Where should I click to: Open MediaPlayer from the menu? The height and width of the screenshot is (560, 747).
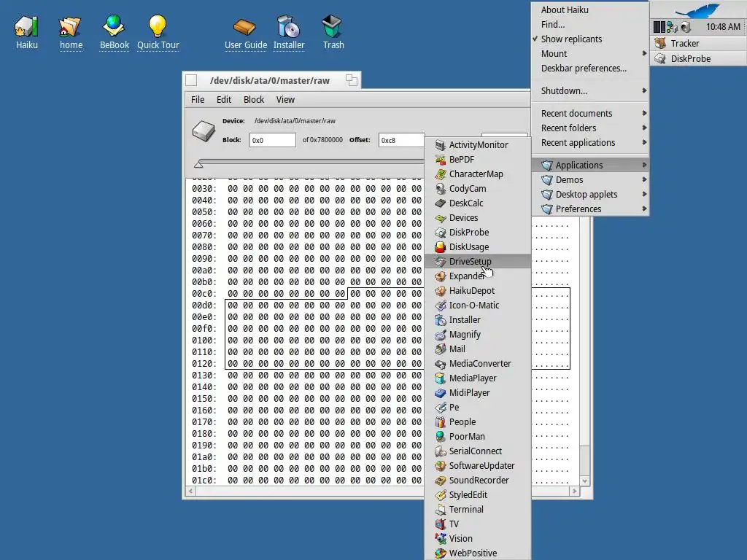(478, 378)
